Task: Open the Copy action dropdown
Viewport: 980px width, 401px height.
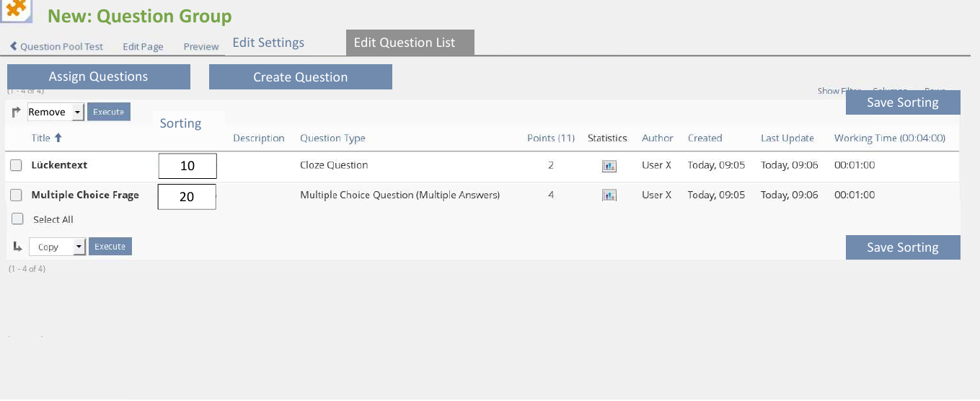Action: click(x=57, y=247)
